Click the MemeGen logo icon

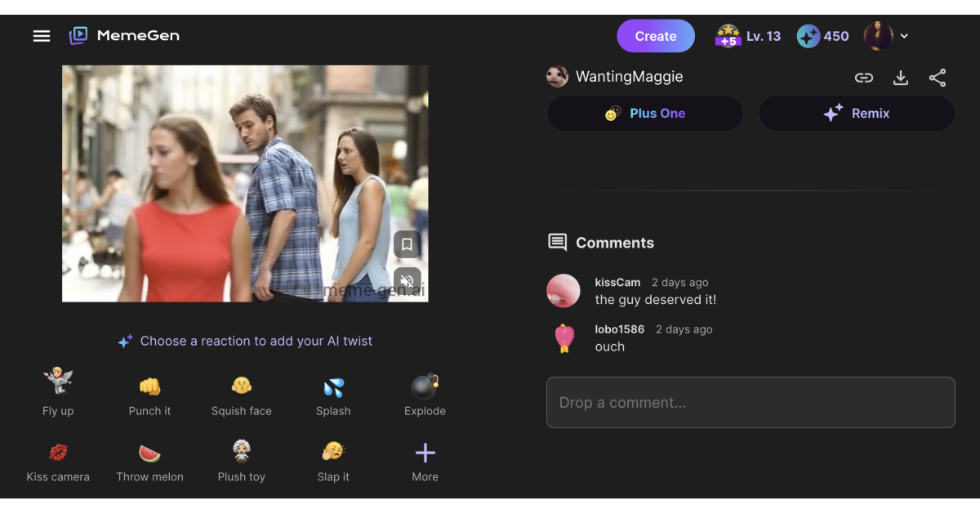(78, 36)
